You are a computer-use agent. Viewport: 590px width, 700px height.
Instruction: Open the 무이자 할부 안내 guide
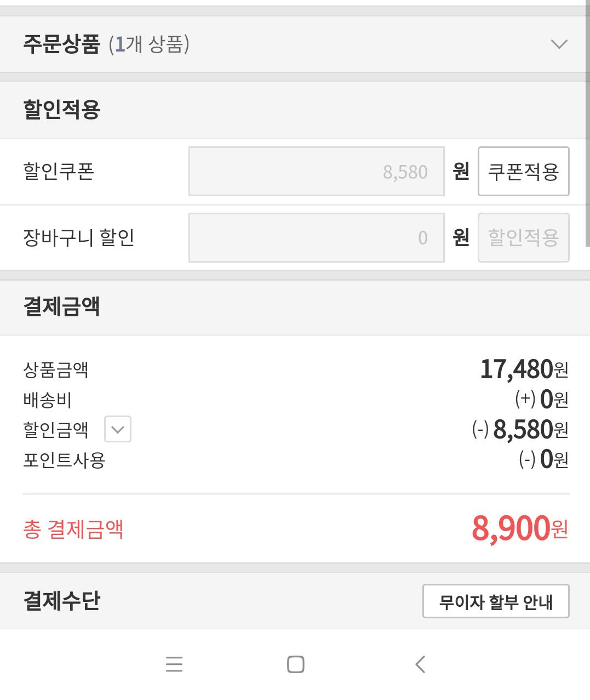point(496,601)
